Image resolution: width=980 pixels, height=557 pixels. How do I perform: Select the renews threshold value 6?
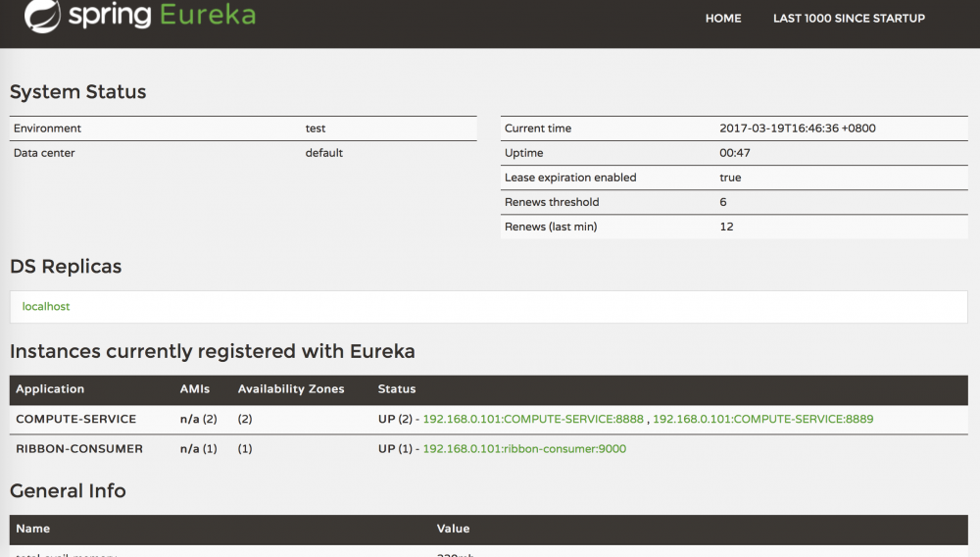723,202
